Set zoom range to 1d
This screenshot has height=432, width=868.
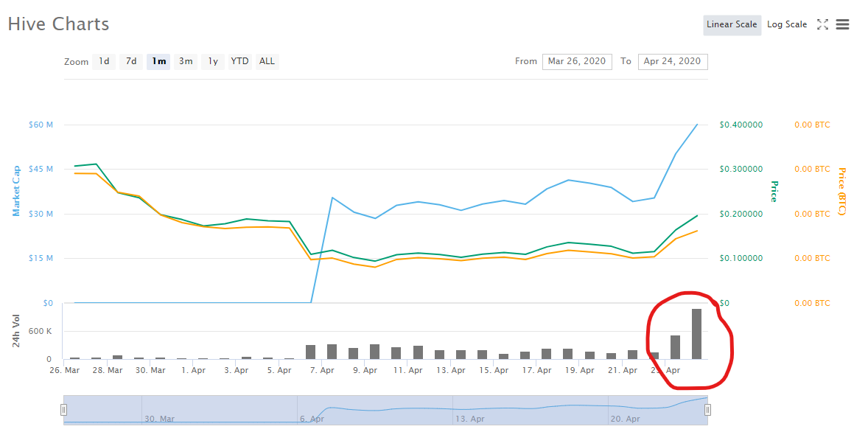[104, 61]
